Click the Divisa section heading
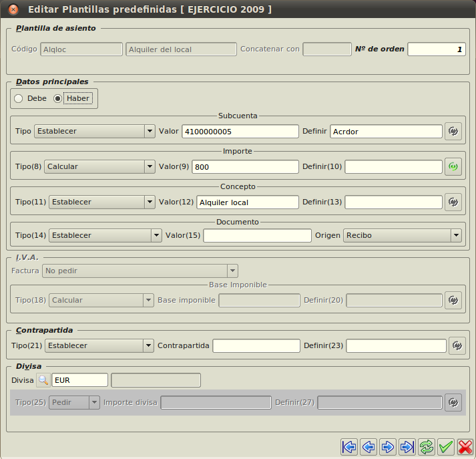The image size is (476, 459). click(29, 366)
